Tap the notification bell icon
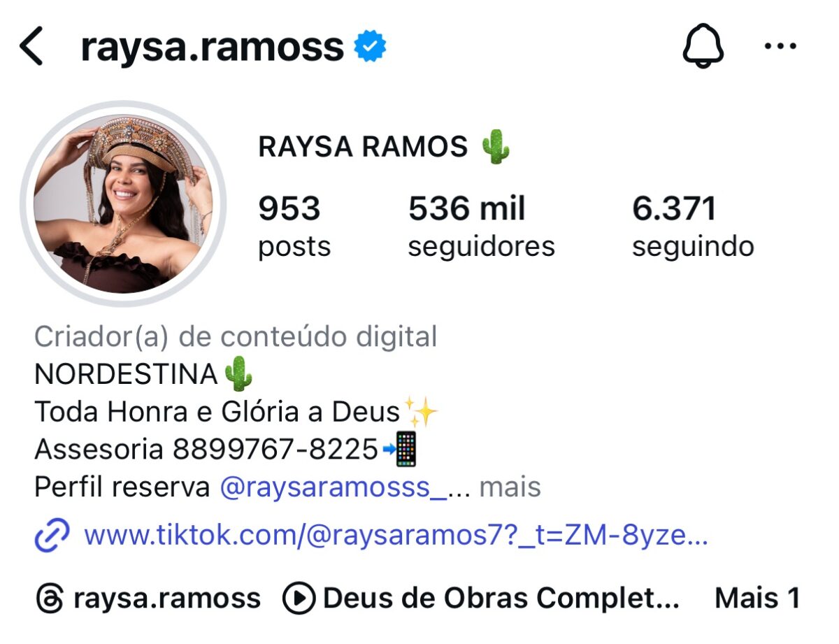The width and height of the screenshot is (839, 644). (x=703, y=47)
